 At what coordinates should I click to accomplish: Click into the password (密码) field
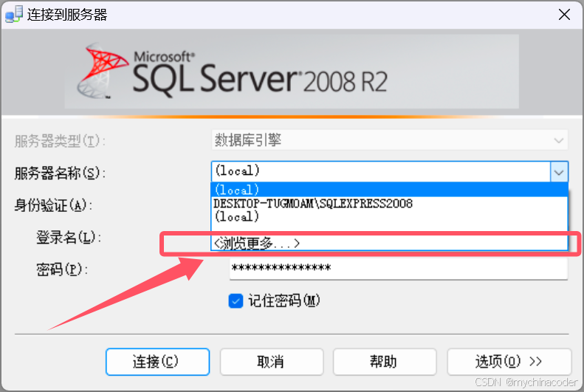click(399, 269)
